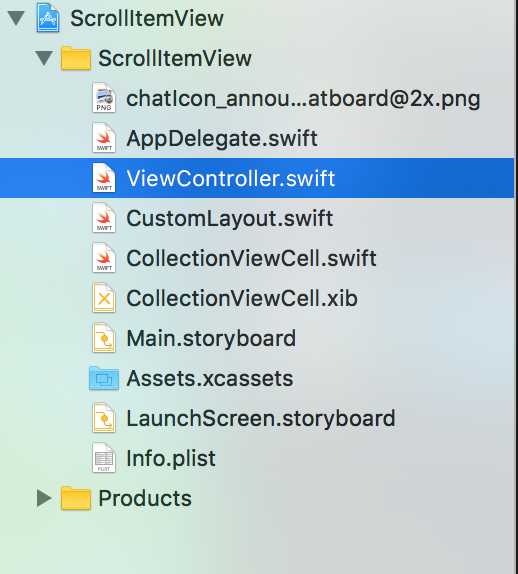
Task: Click the yellow ScrollItemView folder icon
Action: point(75,58)
